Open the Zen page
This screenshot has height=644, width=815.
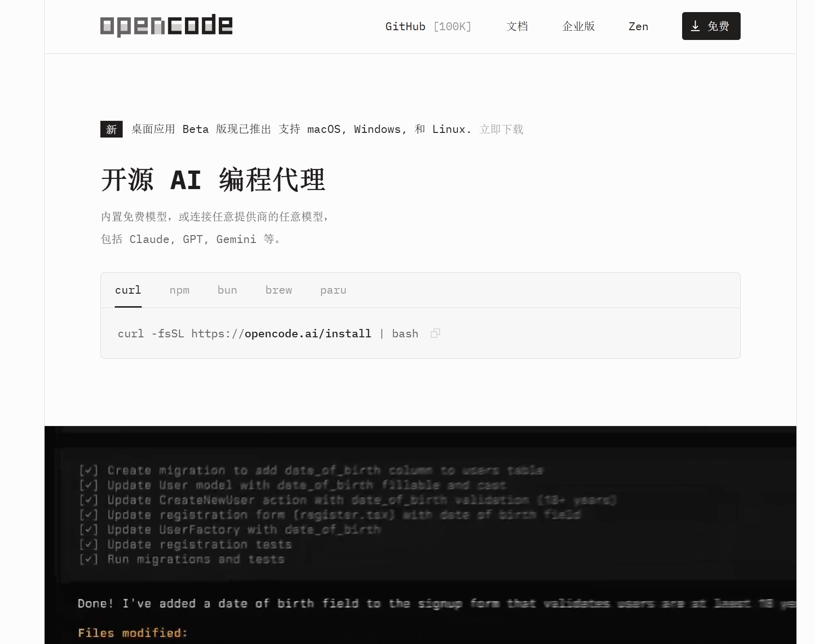click(x=638, y=26)
